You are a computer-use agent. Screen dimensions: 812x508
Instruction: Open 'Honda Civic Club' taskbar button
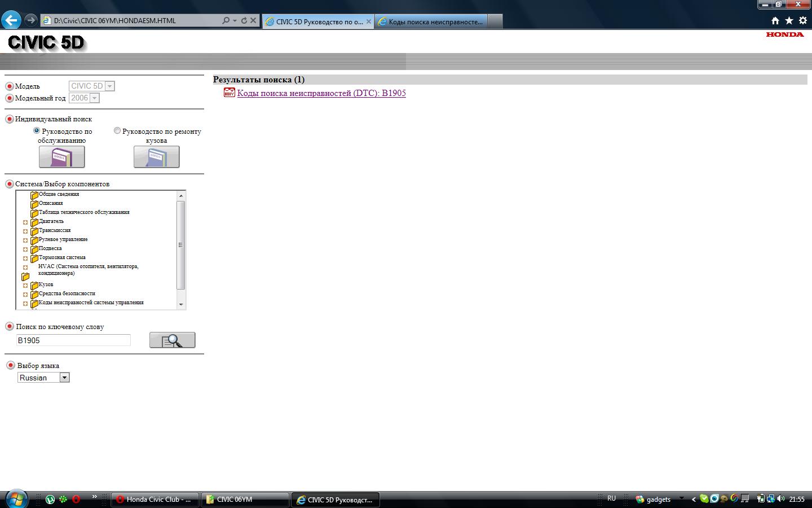(155, 500)
